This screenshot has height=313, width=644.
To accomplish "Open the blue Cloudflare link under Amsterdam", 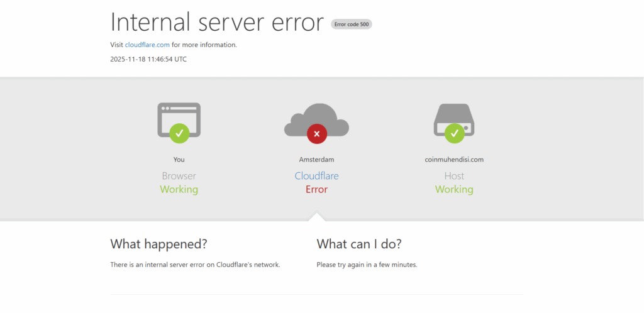I will (317, 176).
